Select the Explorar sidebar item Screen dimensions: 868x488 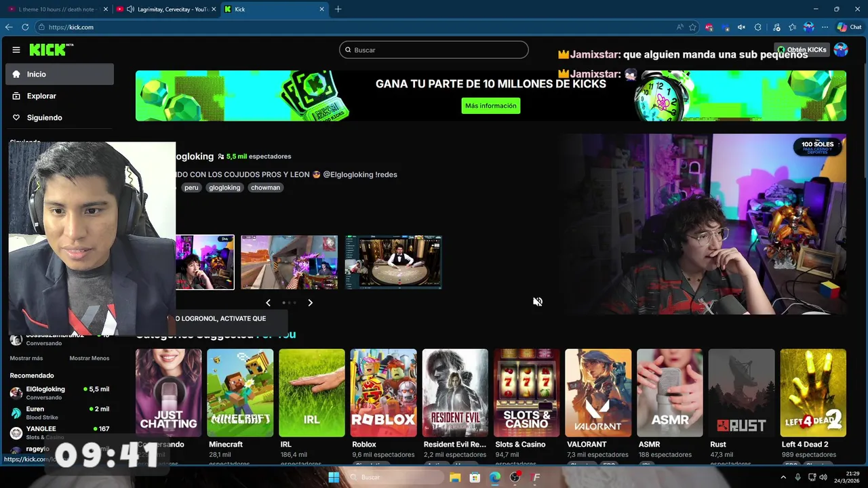coord(60,96)
